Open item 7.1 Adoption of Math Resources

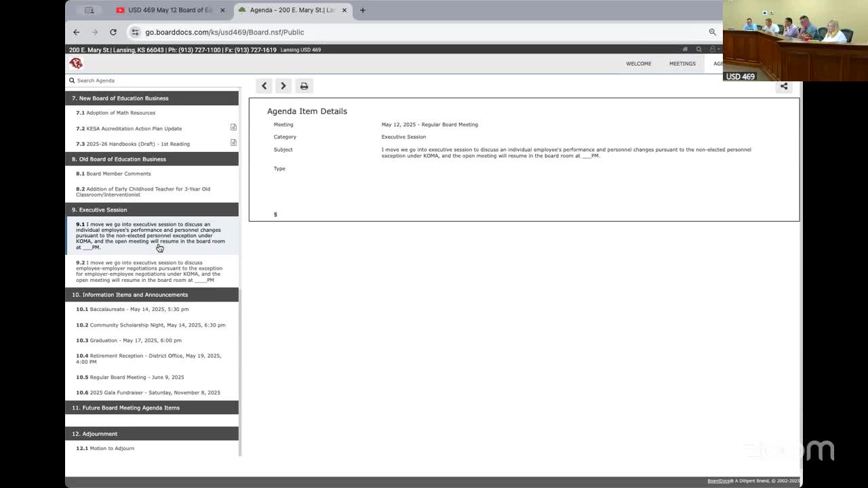(116, 113)
